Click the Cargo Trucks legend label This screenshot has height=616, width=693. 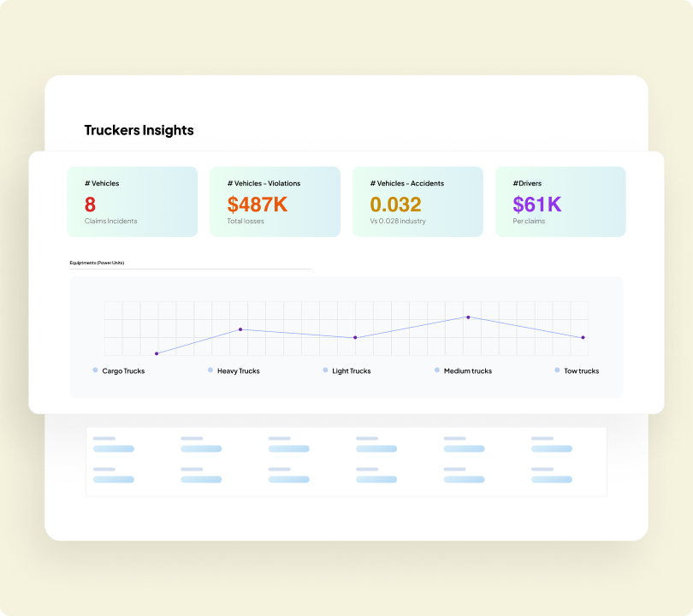[x=123, y=371]
